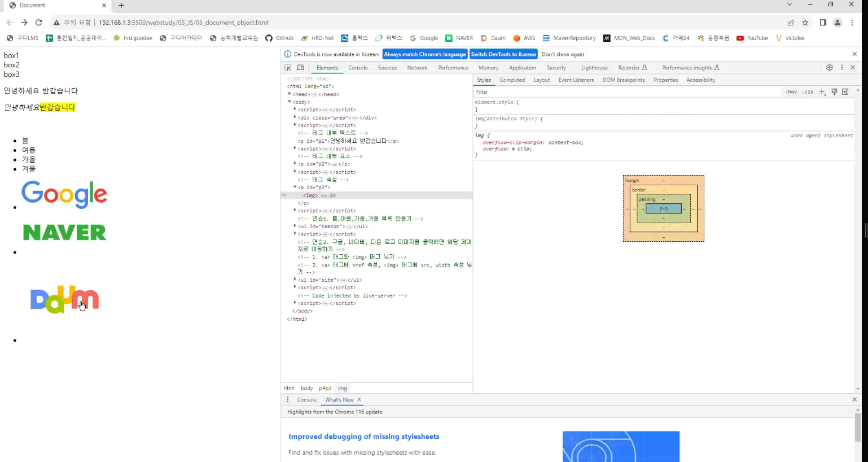The height and width of the screenshot is (462, 868).
Task: Open Chrome three-dot menu
Action: click(x=852, y=23)
